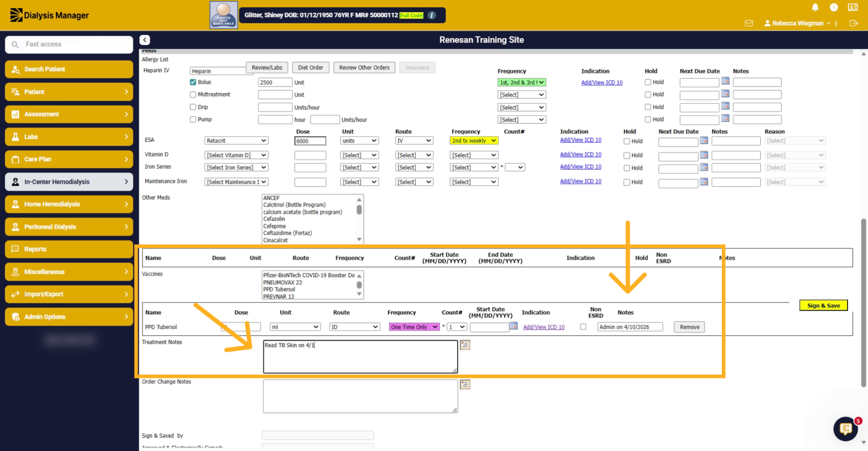Open the Treatment Notes template icon
Image resolution: width=868 pixels, height=451 pixels.
[x=465, y=345]
